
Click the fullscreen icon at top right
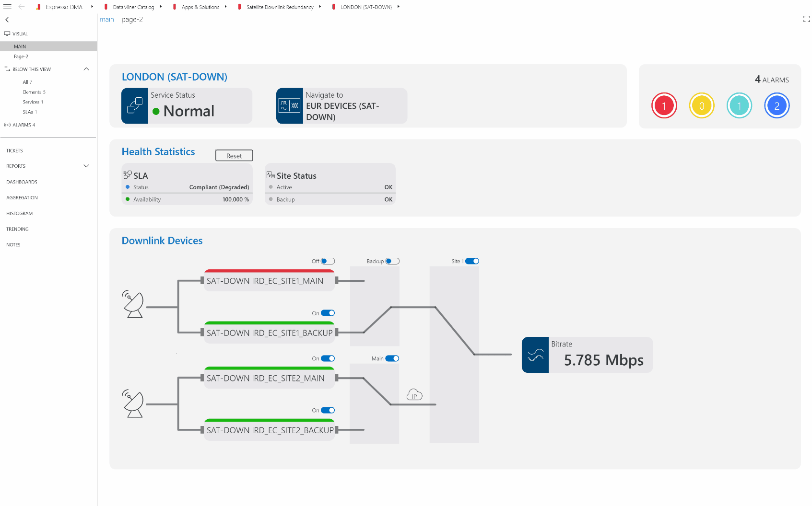[x=806, y=19]
